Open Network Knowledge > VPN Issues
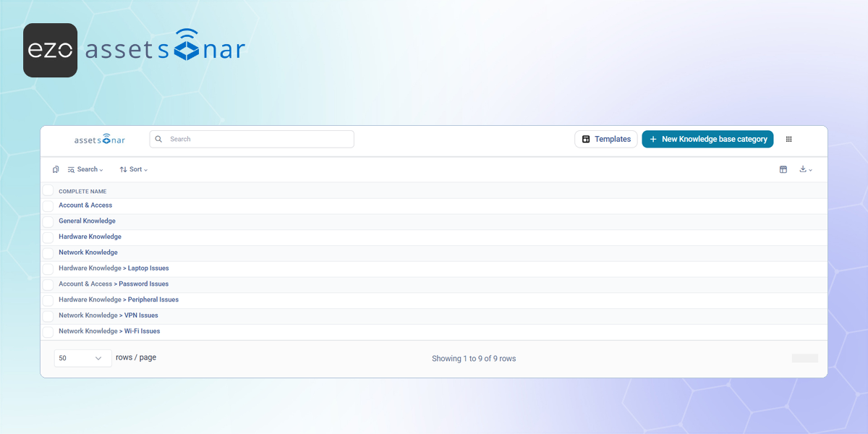The height and width of the screenshot is (434, 868). [x=109, y=315]
